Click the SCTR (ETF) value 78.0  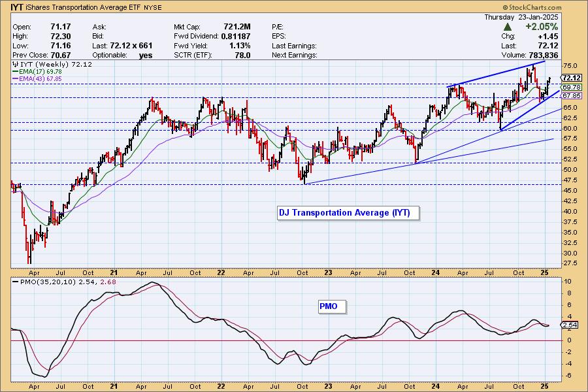click(x=242, y=55)
